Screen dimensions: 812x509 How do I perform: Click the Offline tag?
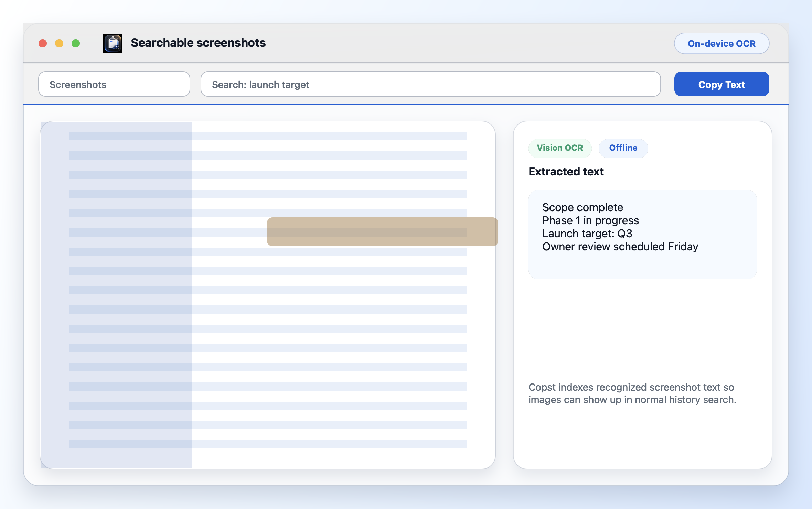click(x=623, y=148)
